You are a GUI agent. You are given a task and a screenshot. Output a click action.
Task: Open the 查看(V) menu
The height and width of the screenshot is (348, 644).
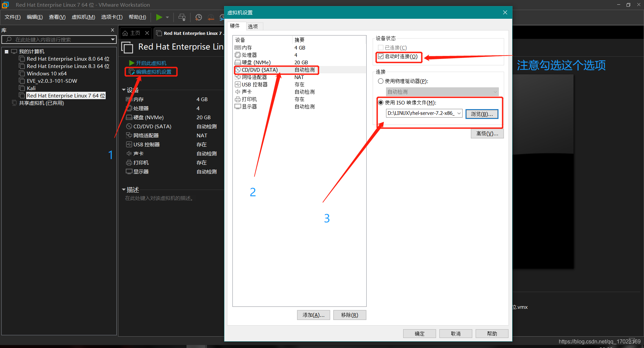57,17
